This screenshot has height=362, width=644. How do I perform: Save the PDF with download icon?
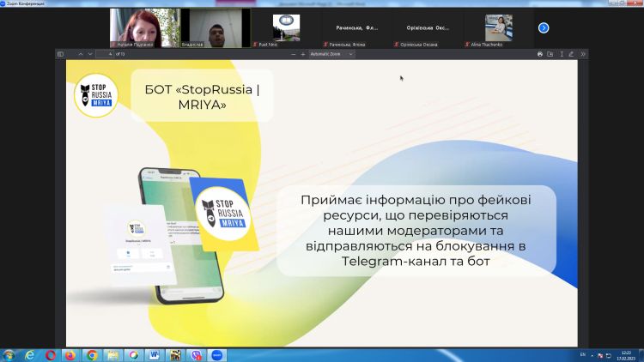coord(550,54)
